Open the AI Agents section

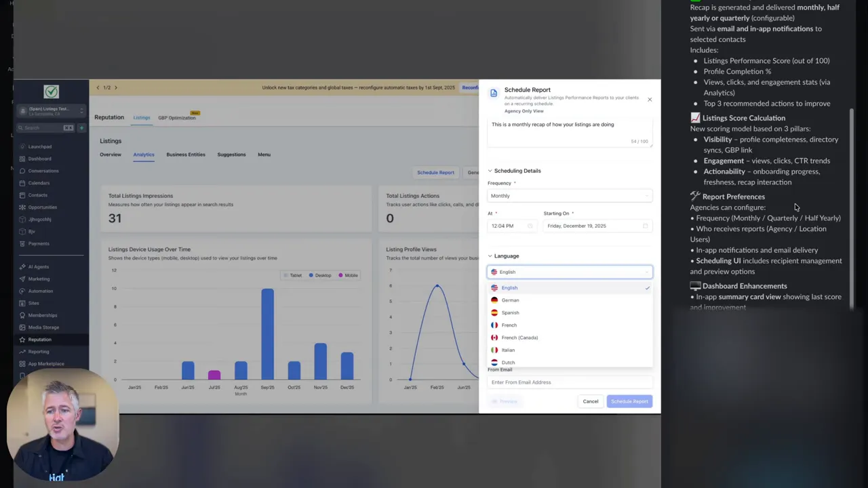(39, 266)
